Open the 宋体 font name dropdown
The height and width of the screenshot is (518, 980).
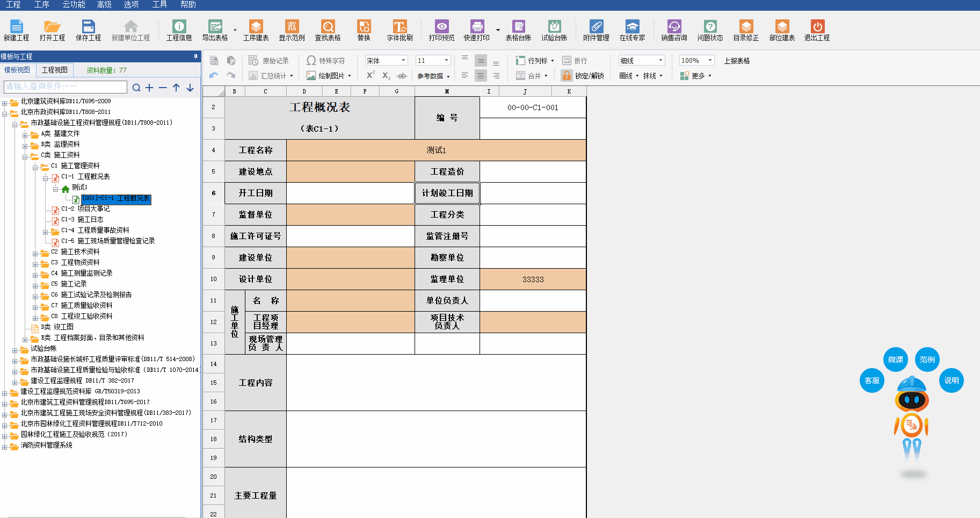click(404, 61)
